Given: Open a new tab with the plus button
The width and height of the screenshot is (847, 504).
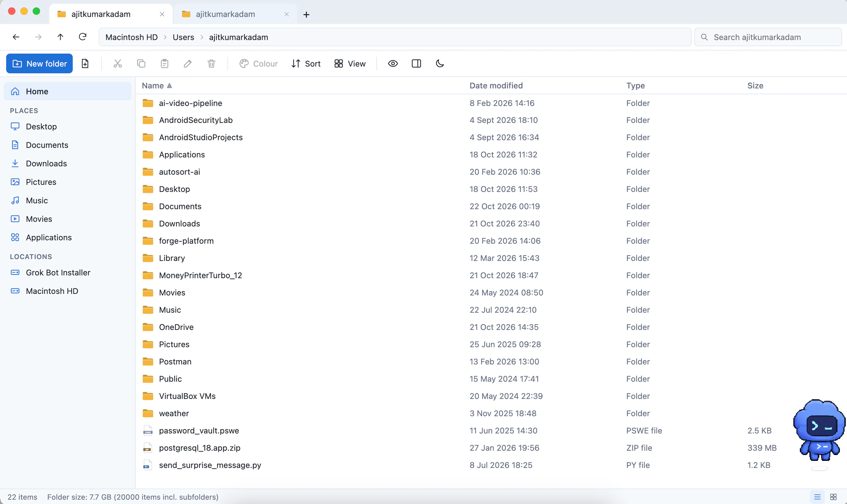Looking at the screenshot, I should (x=306, y=14).
